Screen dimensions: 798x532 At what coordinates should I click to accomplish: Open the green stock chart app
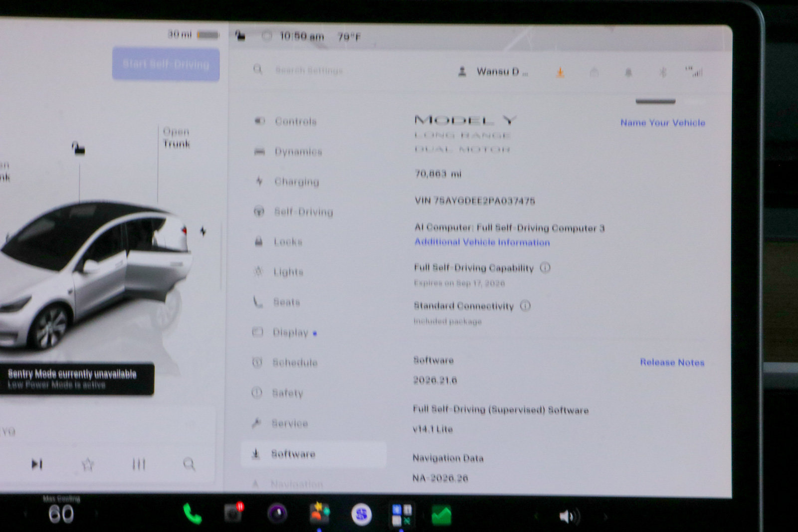[441, 516]
